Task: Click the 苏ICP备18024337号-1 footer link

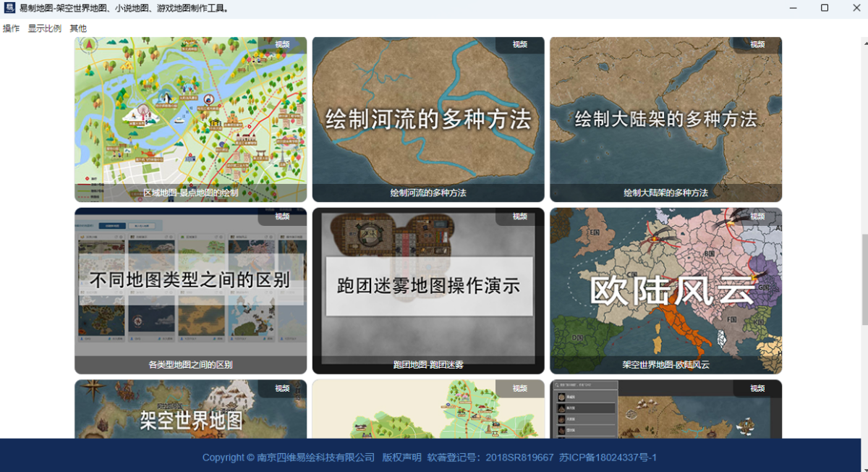Action: 608,458
